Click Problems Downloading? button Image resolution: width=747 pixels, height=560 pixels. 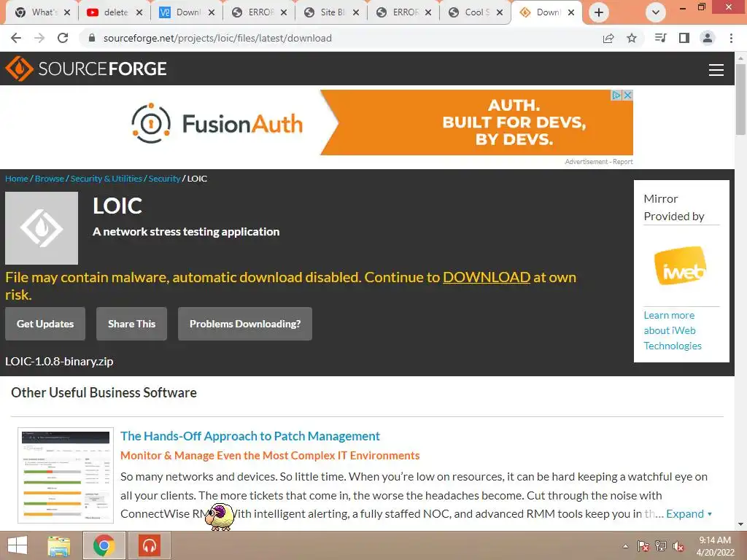click(x=245, y=324)
